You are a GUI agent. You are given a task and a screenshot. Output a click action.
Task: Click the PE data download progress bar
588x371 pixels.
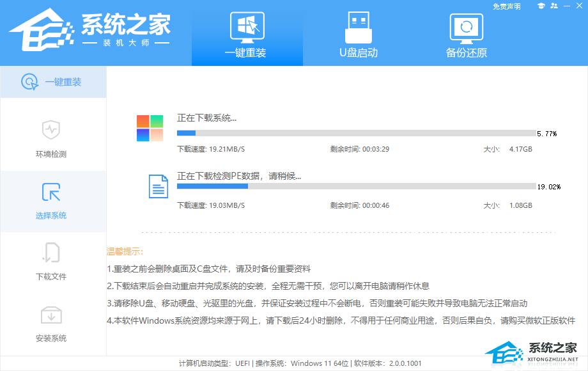coord(356,186)
